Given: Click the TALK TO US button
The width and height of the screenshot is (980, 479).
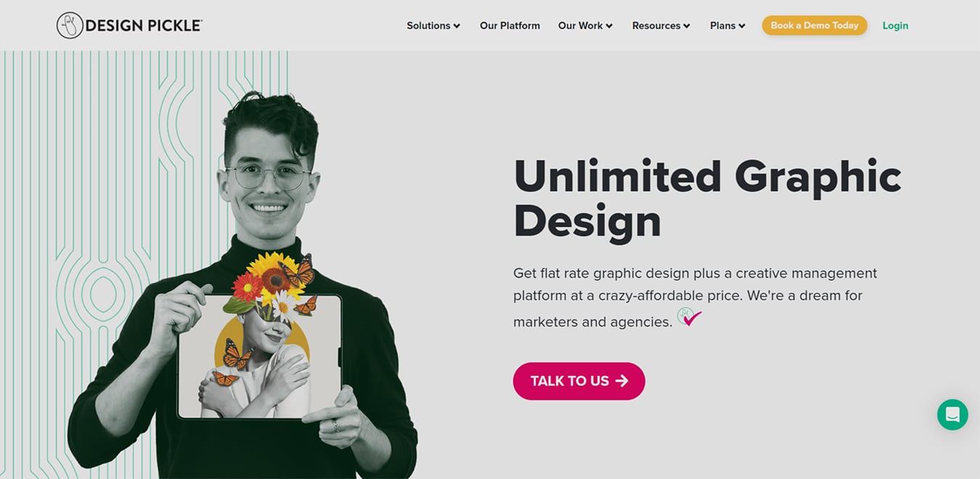Looking at the screenshot, I should point(579,381).
